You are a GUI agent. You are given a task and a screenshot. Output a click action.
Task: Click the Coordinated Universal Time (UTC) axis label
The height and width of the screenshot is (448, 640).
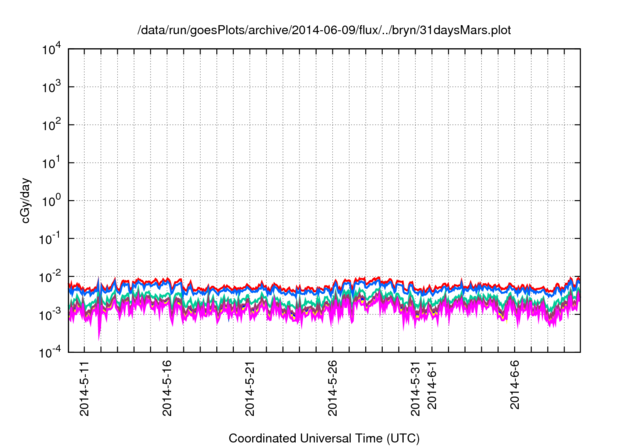[326, 439]
